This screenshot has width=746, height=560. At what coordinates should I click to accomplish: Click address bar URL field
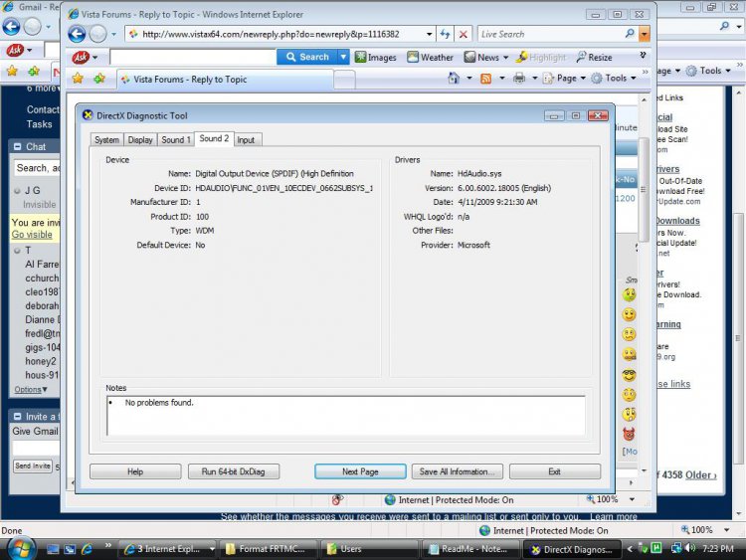[276, 34]
